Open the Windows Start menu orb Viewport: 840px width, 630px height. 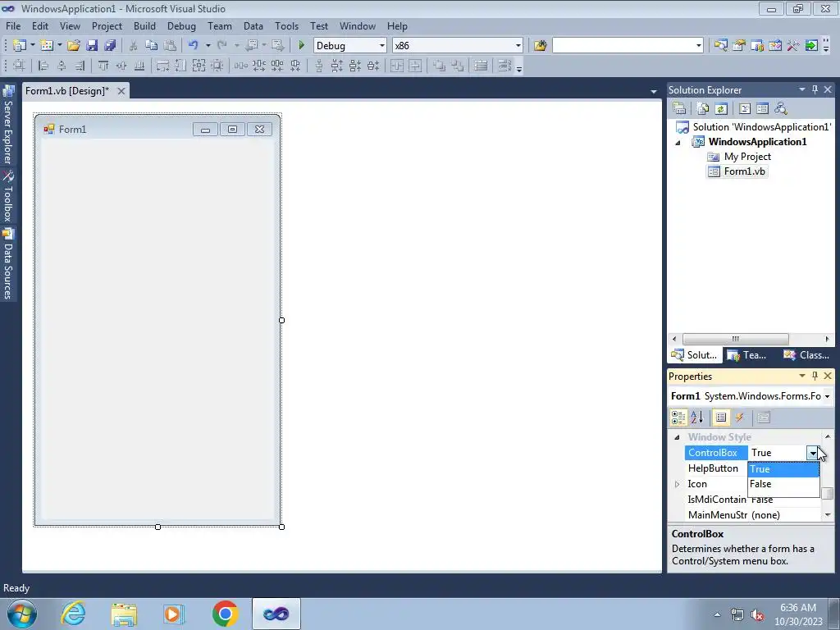[21, 614]
